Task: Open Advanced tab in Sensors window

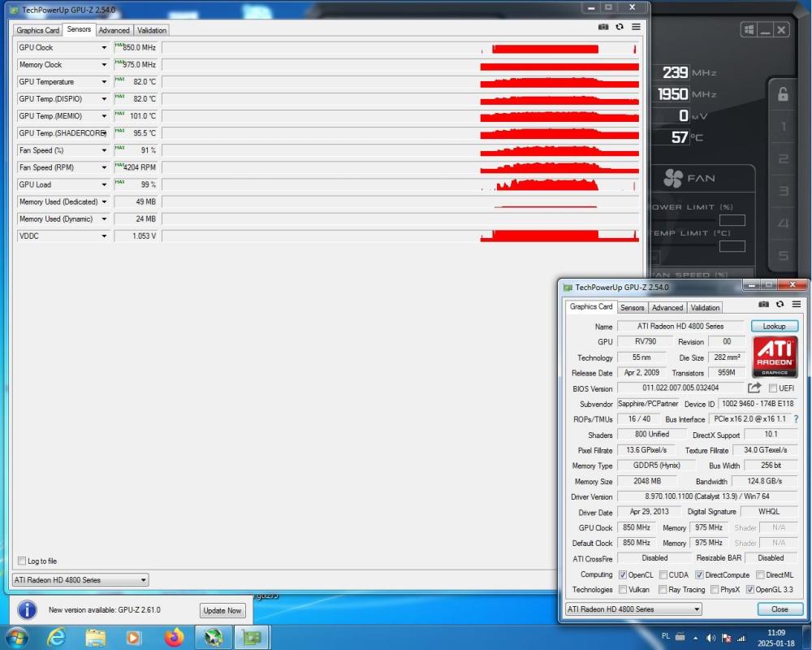Action: tap(114, 31)
